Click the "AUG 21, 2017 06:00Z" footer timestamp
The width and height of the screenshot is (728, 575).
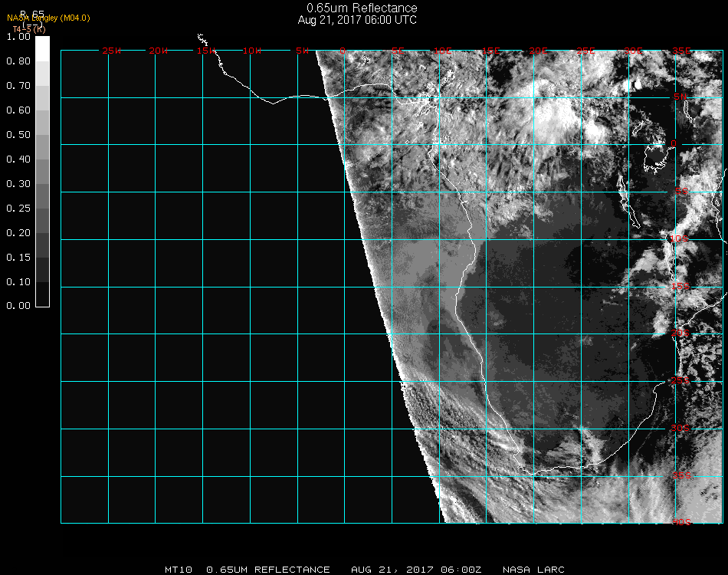tap(416, 570)
